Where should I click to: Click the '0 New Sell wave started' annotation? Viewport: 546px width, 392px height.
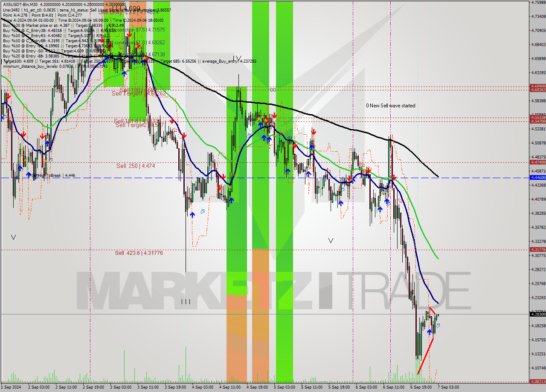(390, 106)
